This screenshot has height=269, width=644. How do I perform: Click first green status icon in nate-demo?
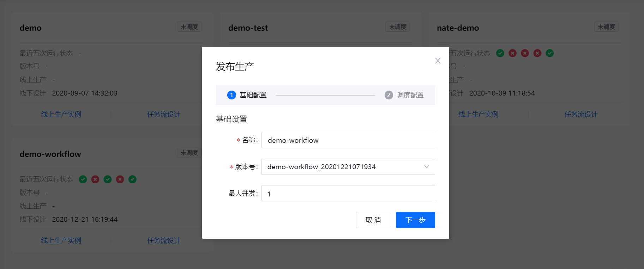pyautogui.click(x=500, y=53)
